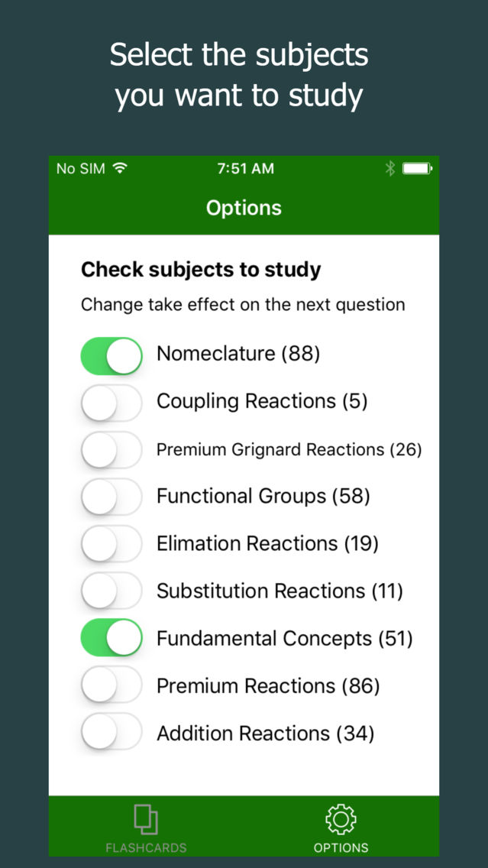The image size is (488, 868).
Task: Click the Bluetooth icon in status bar
Action: point(390,168)
